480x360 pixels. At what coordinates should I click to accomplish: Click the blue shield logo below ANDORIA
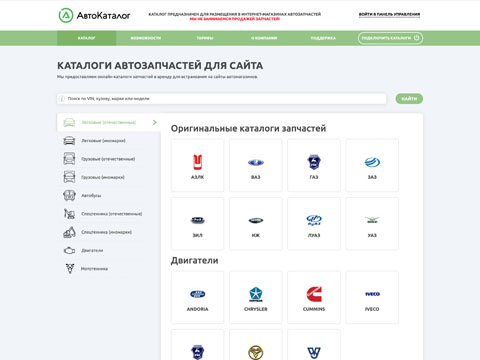pos(198,352)
